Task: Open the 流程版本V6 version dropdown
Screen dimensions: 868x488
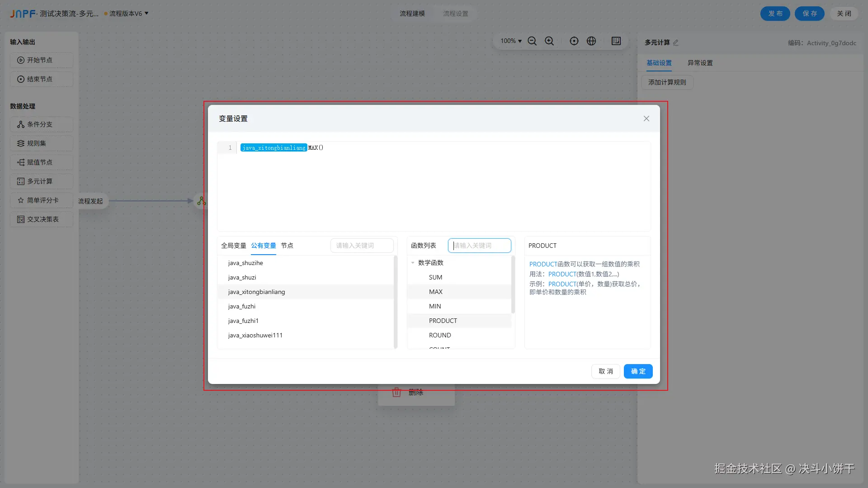Action: (x=127, y=14)
